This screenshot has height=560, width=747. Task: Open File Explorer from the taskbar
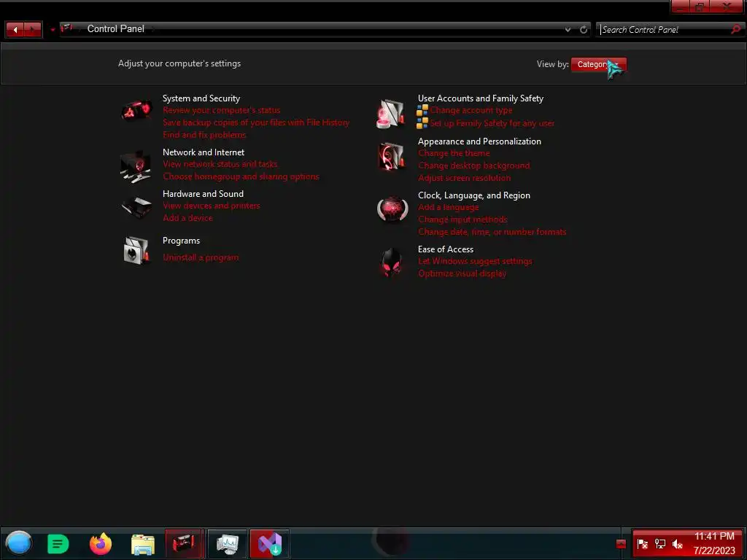click(x=143, y=544)
